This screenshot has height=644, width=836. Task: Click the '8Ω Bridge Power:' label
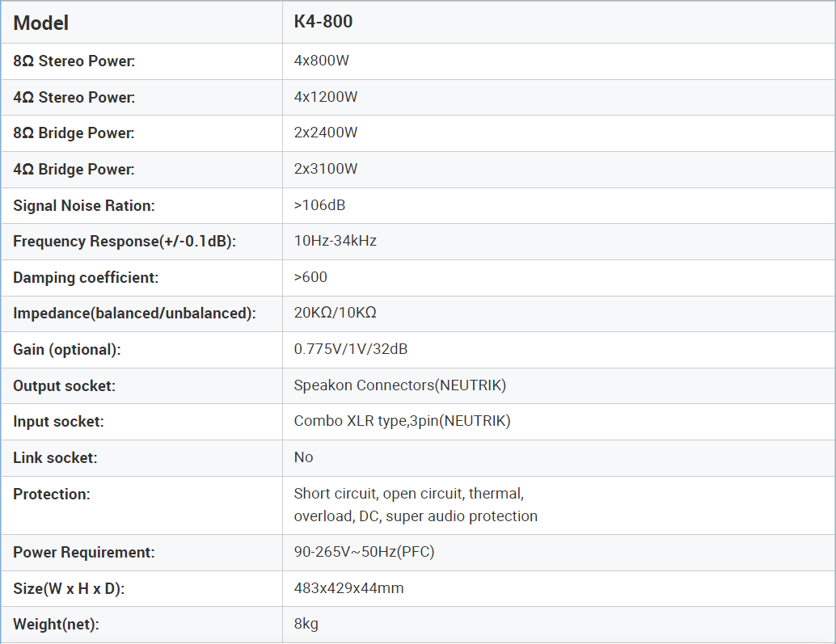point(74,133)
